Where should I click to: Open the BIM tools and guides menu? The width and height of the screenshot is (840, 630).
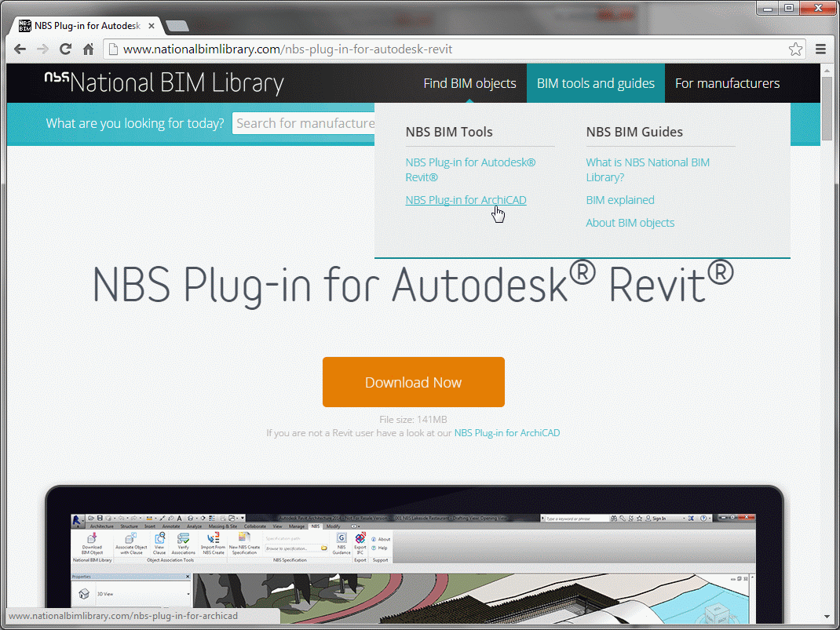point(596,83)
